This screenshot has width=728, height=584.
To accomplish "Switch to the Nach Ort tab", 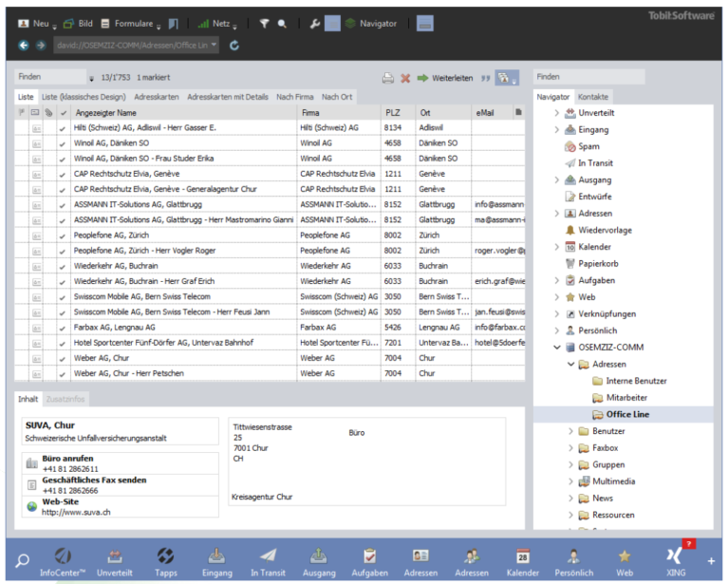I will pos(337,97).
